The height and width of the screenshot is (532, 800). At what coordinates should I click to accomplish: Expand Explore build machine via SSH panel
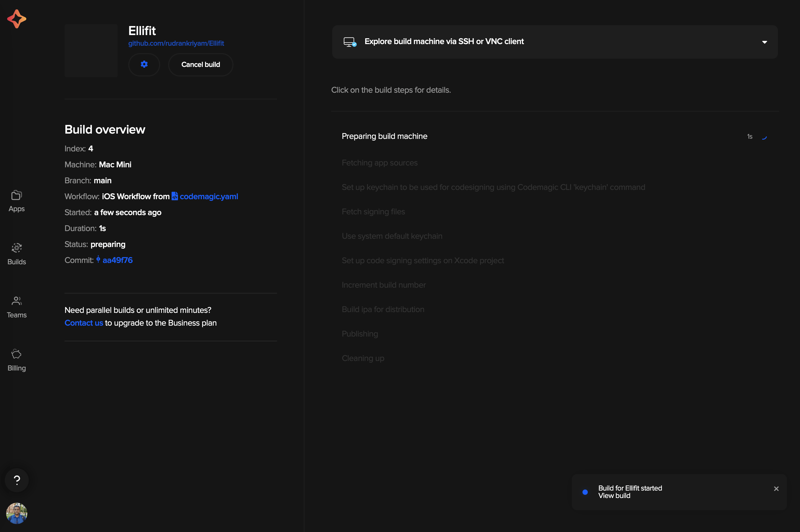coord(555,42)
